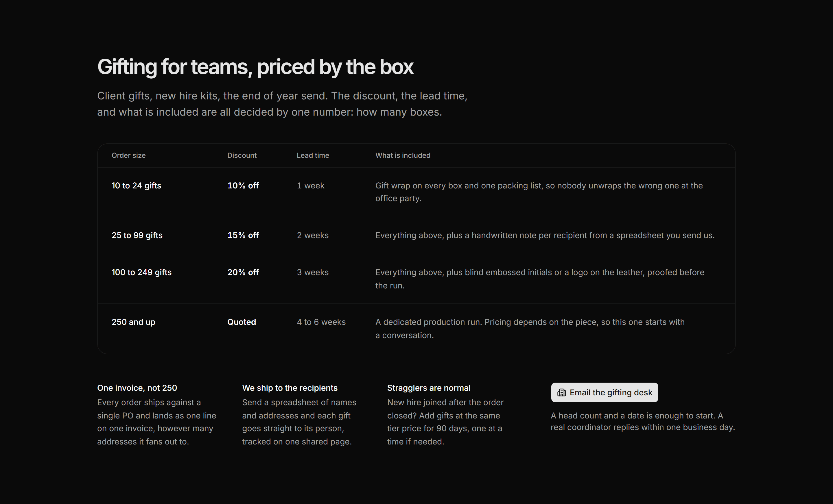Click the 'Stragglers are normal' heading
Image resolution: width=833 pixels, height=504 pixels.
[429, 388]
